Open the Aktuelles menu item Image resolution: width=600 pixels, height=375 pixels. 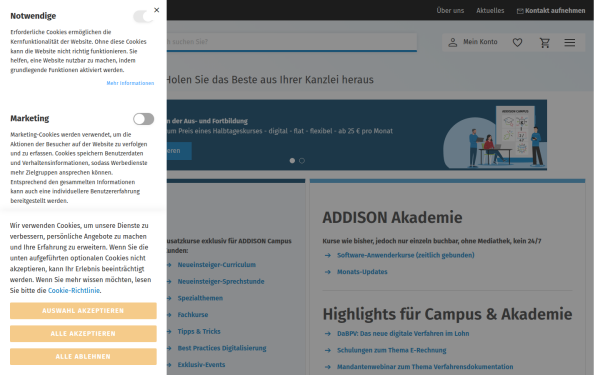click(490, 11)
